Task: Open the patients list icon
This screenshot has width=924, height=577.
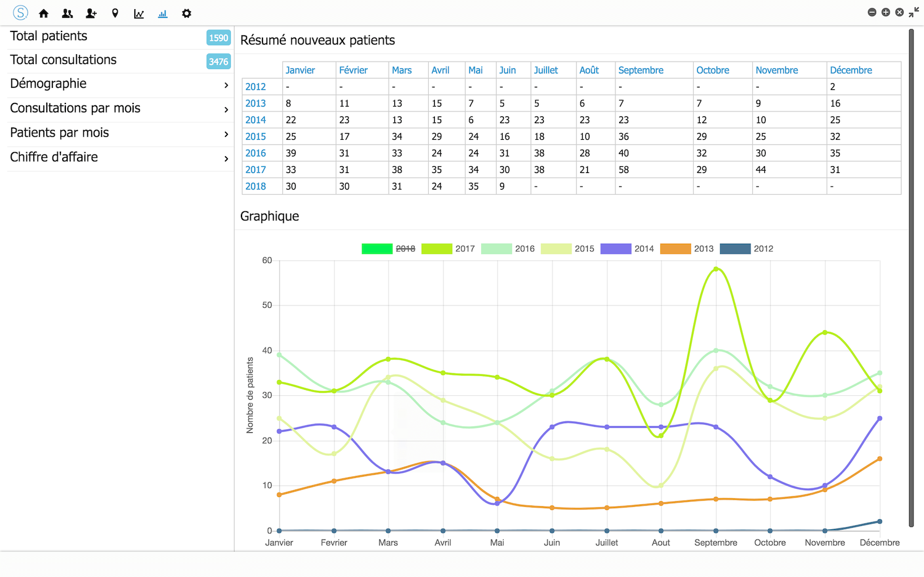Action: [67, 14]
